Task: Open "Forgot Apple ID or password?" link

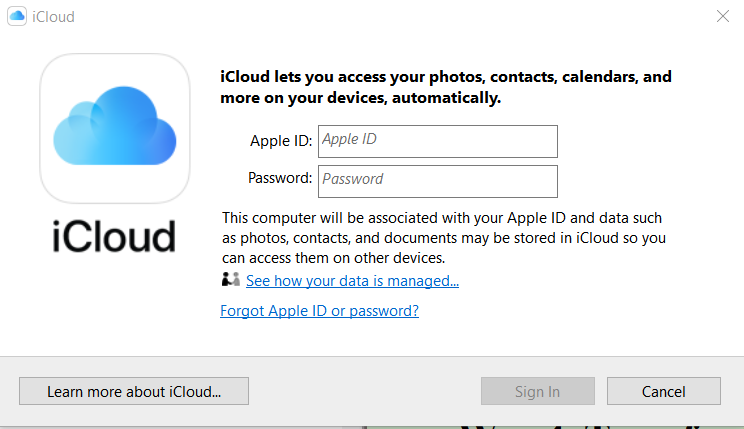Action: [319, 311]
